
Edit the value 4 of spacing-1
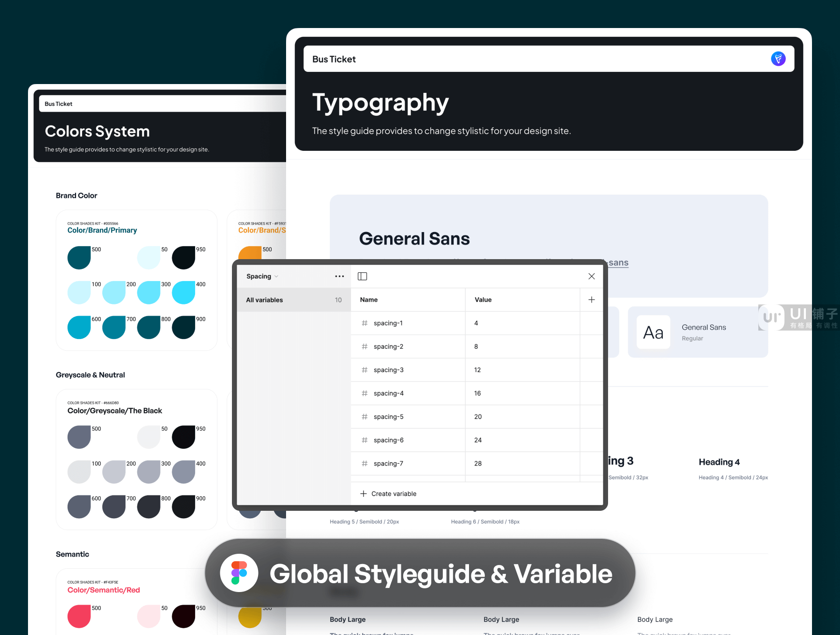[x=476, y=323]
